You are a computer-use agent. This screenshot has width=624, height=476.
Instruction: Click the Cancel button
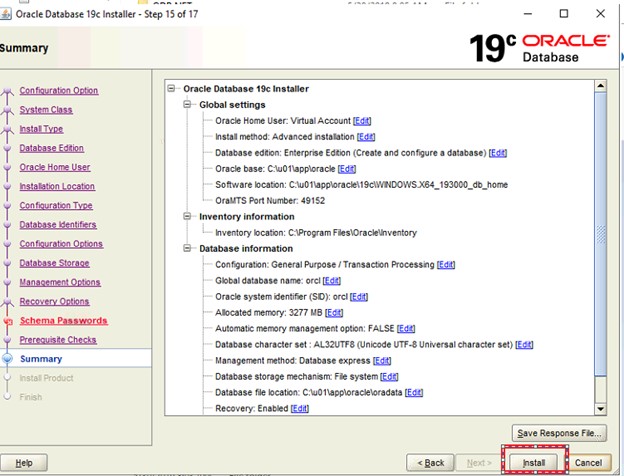588,463
